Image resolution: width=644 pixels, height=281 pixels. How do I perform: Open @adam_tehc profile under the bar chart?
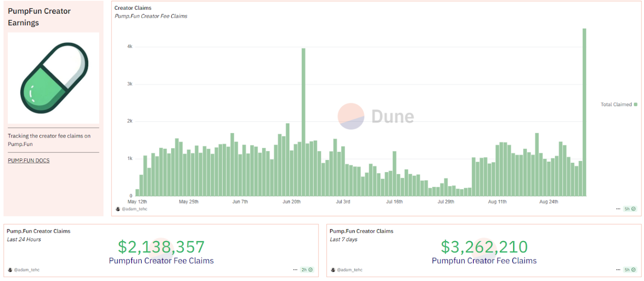click(x=134, y=209)
